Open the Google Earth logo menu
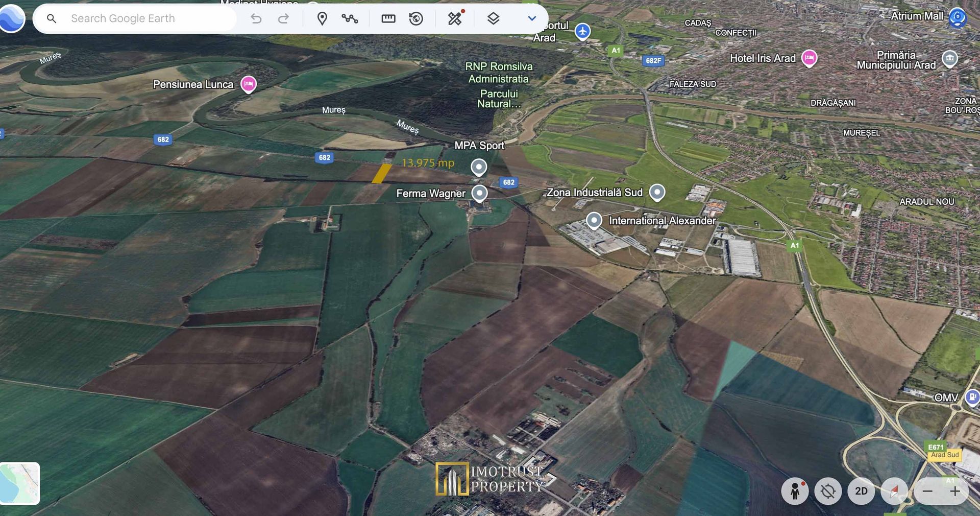 coord(12,18)
